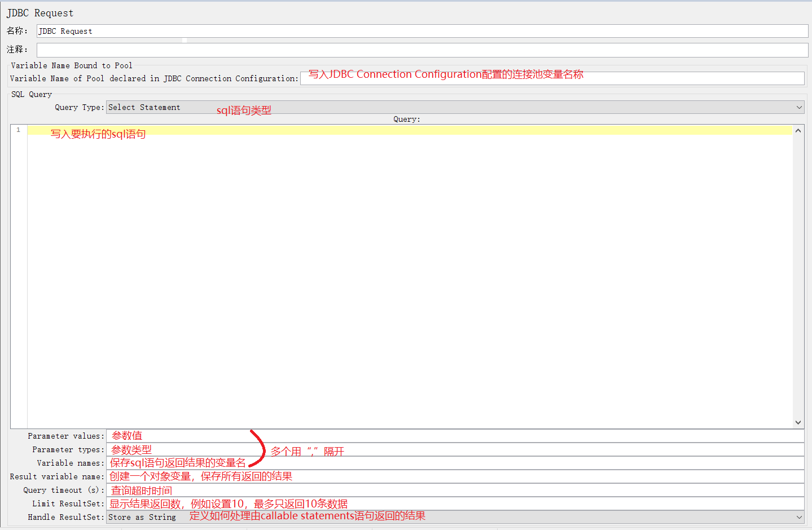Click line number 1 in query gutter
This screenshot has width=812, height=530.
pyautogui.click(x=19, y=130)
